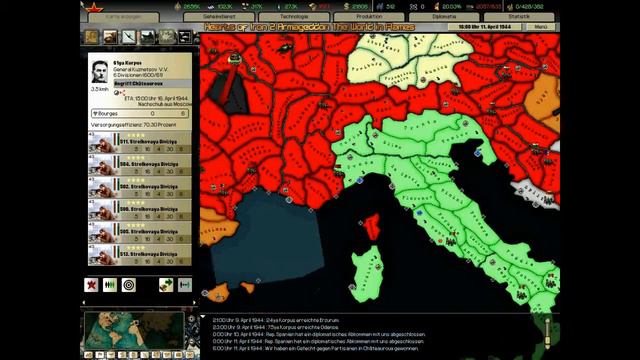The height and width of the screenshot is (360, 640).
Task: Click the date display 11. April 1944
Action: 484,27
